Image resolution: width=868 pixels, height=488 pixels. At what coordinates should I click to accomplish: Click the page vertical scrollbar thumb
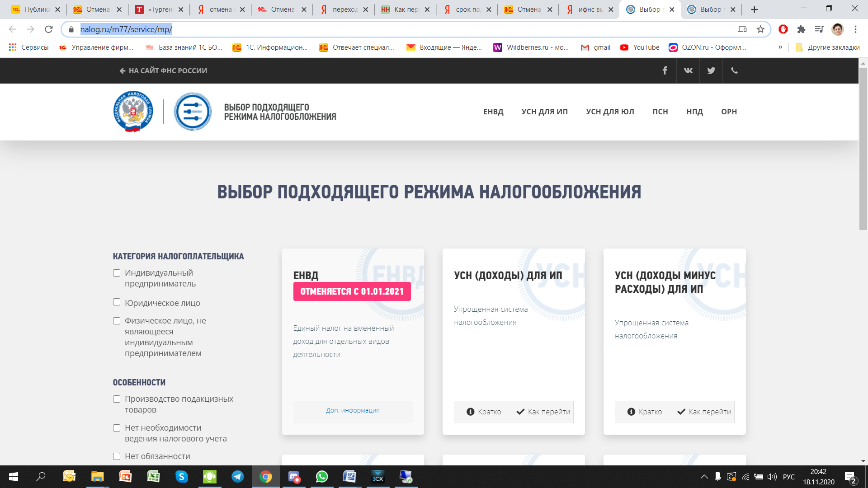[863, 149]
